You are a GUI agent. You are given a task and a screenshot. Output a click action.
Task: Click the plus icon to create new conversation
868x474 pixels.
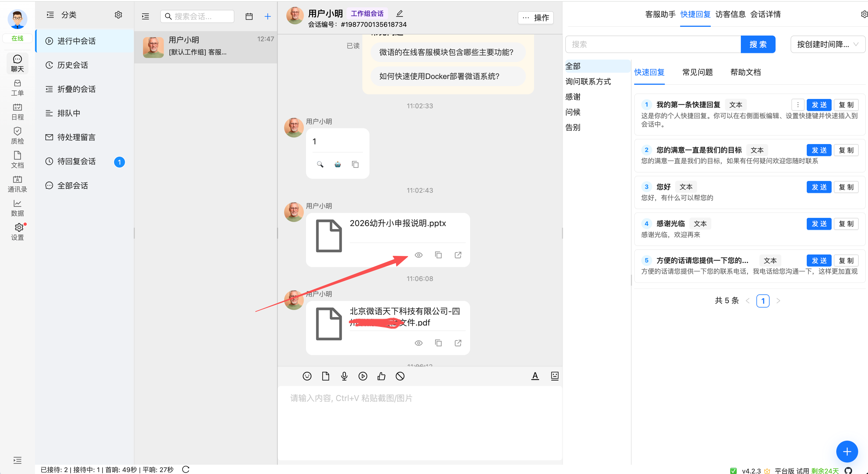267,16
